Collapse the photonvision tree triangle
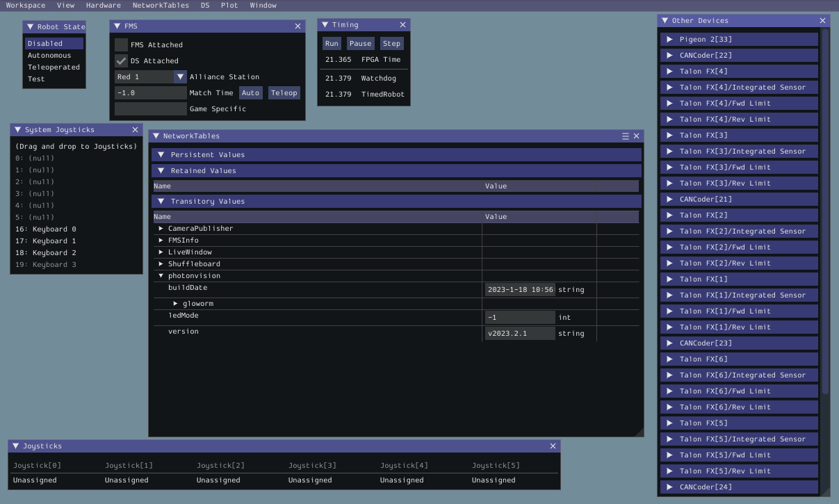Viewport: 839px width, 504px height. pos(161,275)
